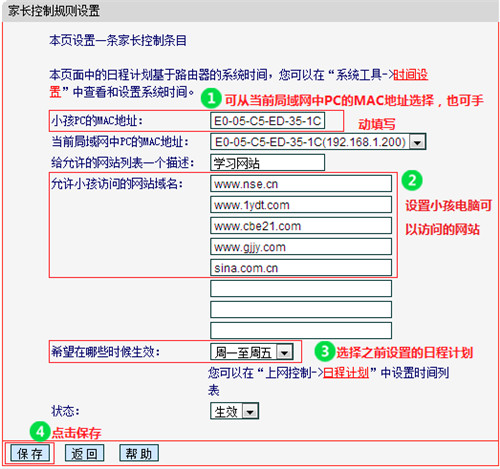Click the domain field www.gjjy.com
Image resolution: width=500 pixels, height=469 pixels.
point(301,247)
